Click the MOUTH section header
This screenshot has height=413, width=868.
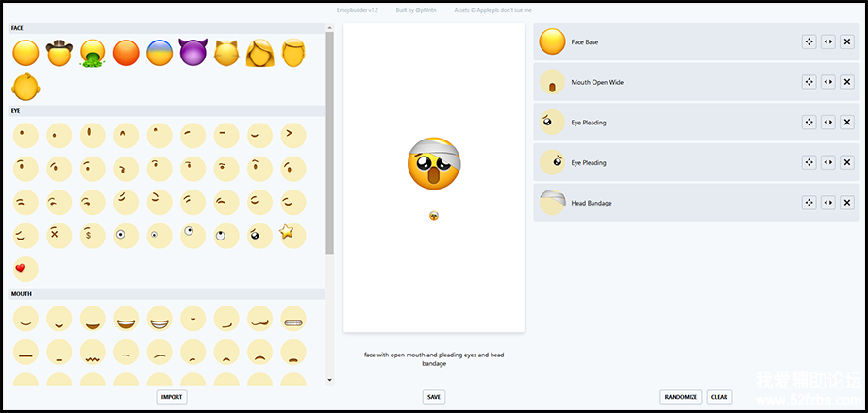click(x=167, y=294)
